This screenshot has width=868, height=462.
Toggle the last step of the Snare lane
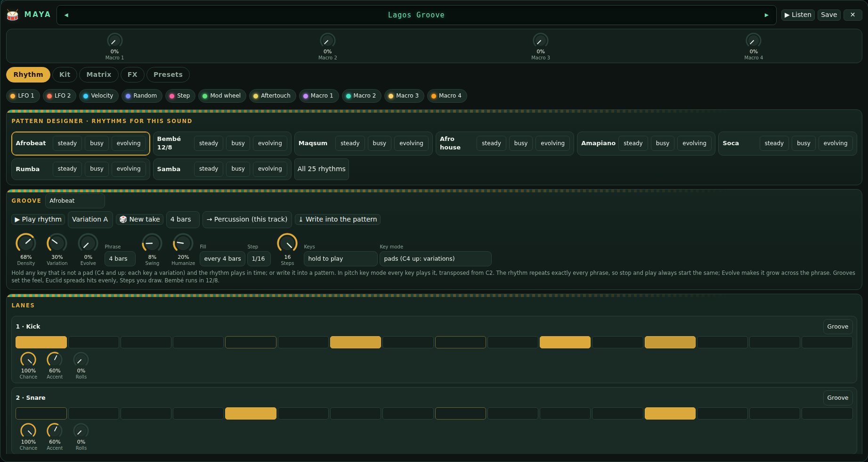(827, 413)
